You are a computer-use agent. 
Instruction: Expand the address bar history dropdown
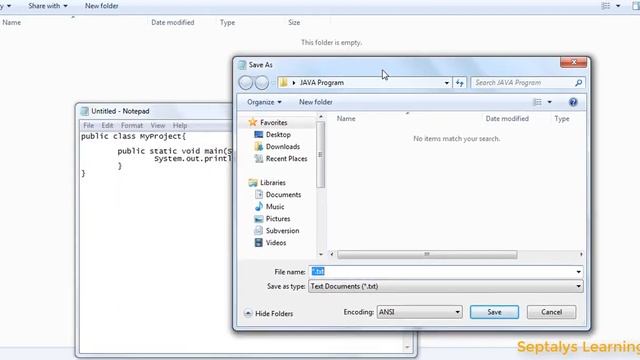click(447, 83)
